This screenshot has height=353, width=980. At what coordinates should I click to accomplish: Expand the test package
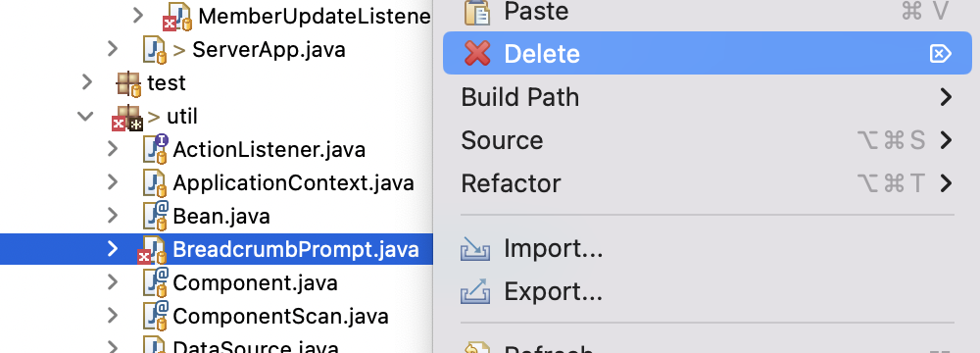(x=86, y=82)
